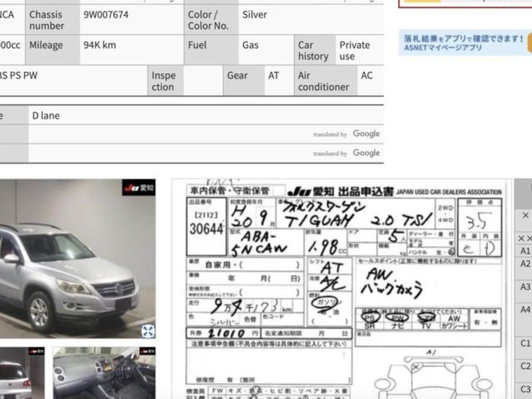This screenshot has width=532, height=399.
Task: Select the "AT" gear value
Action: click(x=274, y=75)
